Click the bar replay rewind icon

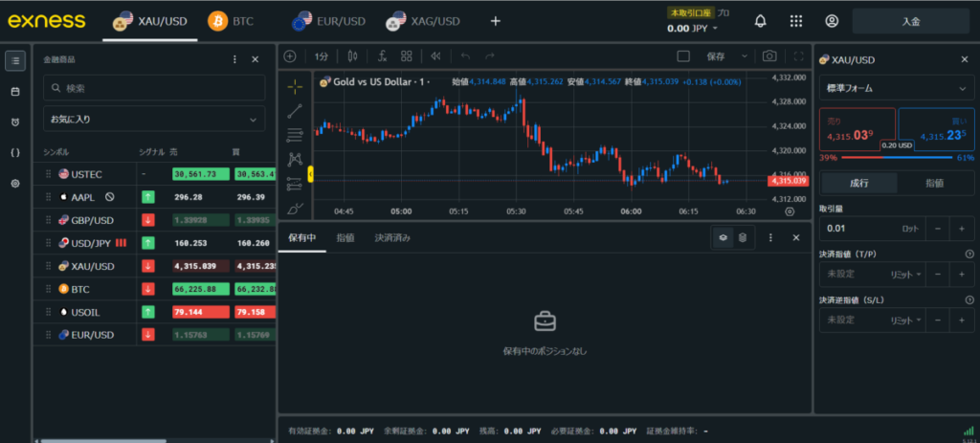[x=436, y=56]
